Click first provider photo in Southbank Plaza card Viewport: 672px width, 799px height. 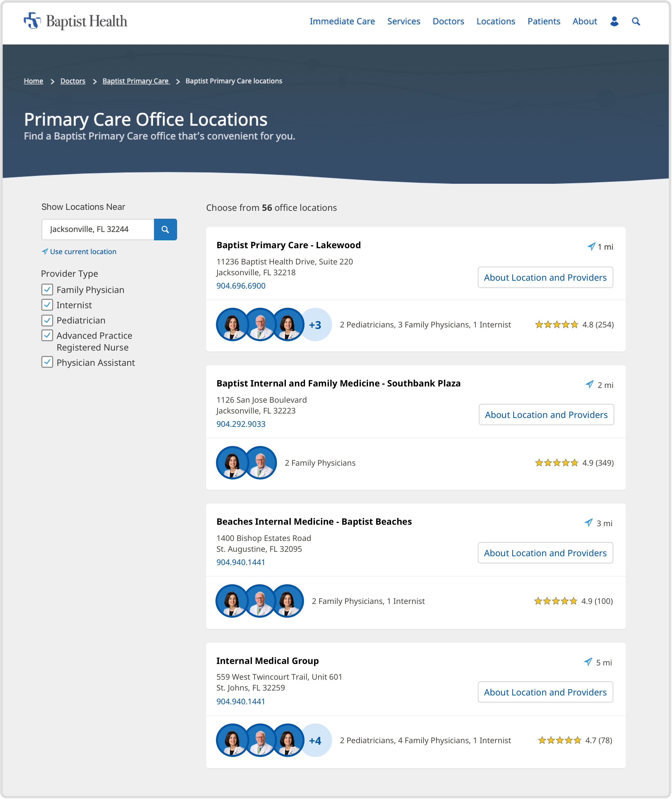coord(232,463)
